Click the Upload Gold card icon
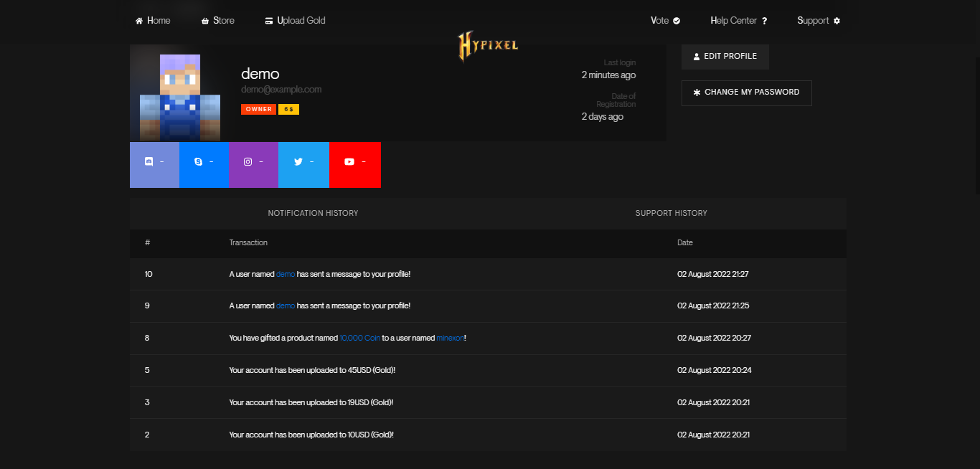Screen dimensions: 980x469 [269, 21]
